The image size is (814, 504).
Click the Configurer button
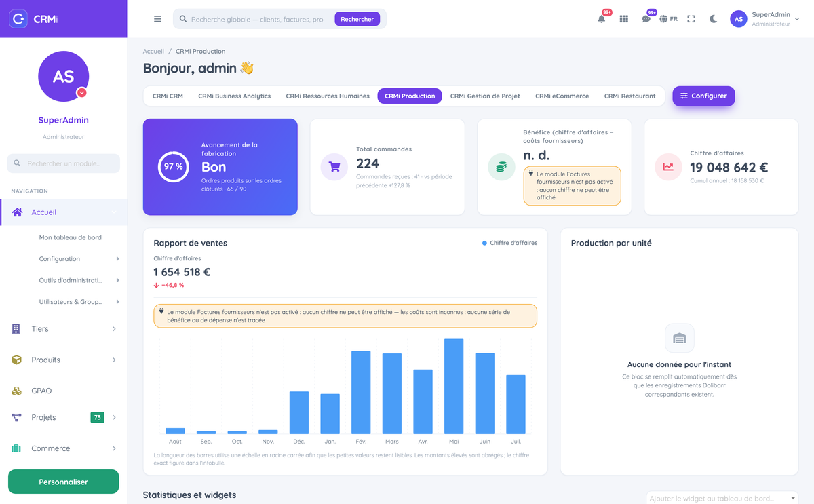click(703, 96)
